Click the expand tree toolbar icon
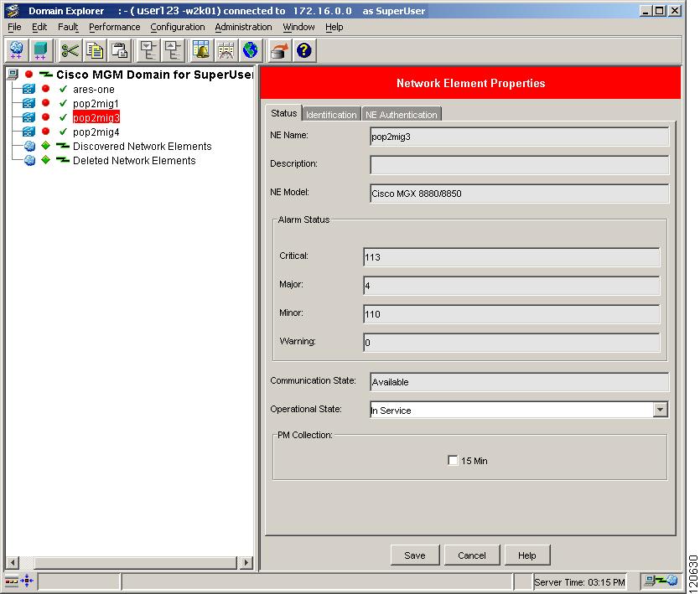 tap(148, 50)
